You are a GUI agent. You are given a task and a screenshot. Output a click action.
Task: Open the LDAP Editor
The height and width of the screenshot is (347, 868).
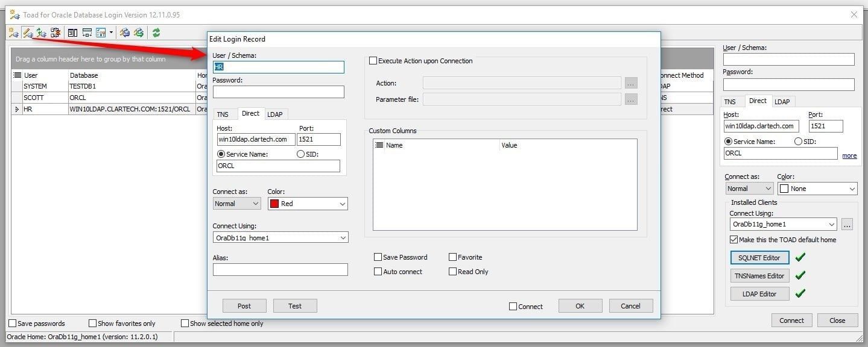point(759,293)
